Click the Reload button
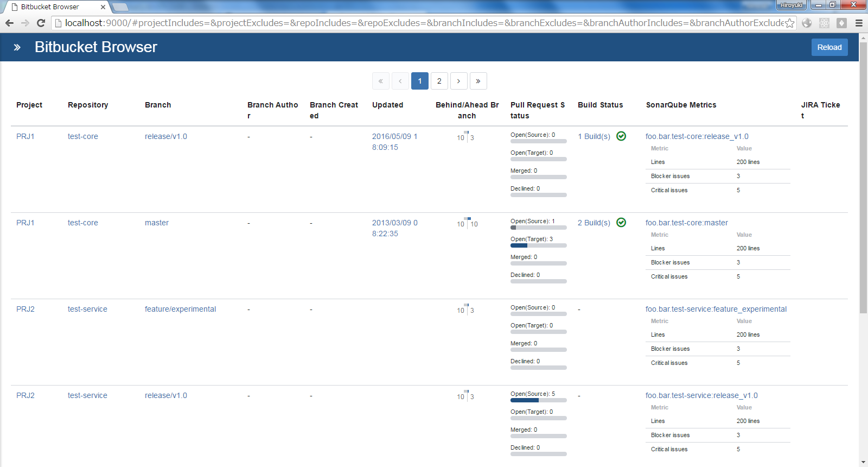The height and width of the screenshot is (467, 868). tap(829, 47)
